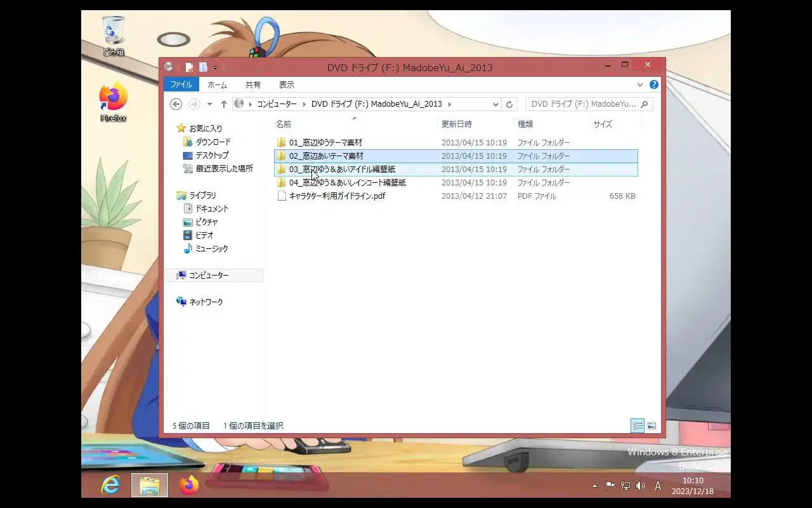This screenshot has height=508, width=812.
Task: Open ドキュメント library
Action: [x=206, y=208]
